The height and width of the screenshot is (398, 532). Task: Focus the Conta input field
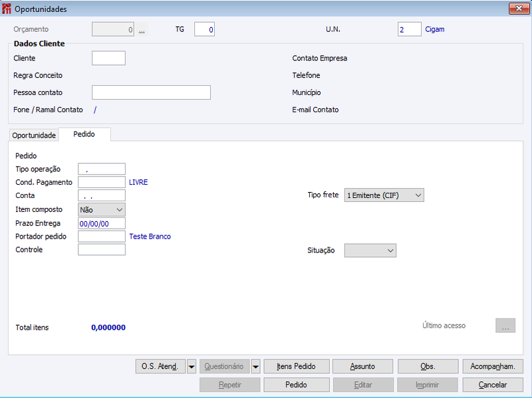[x=102, y=195]
